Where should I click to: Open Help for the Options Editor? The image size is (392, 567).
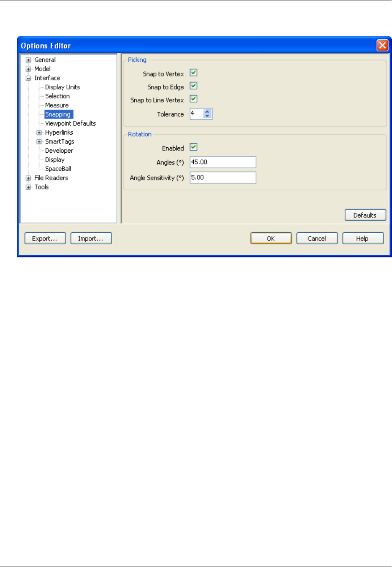363,239
